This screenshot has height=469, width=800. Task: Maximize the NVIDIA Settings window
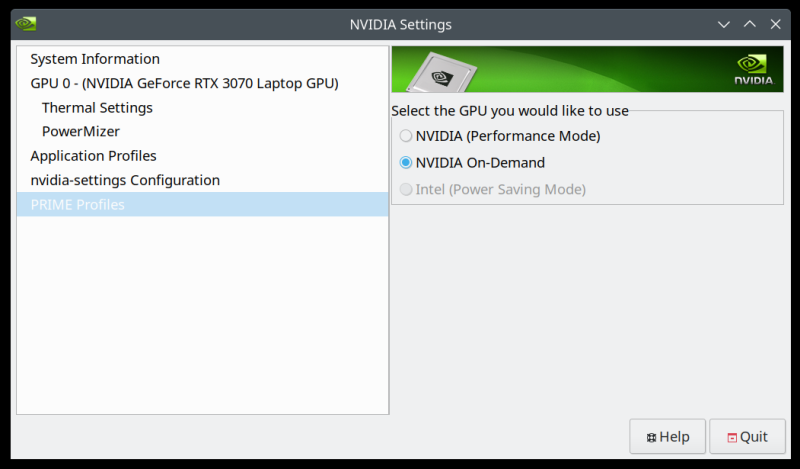click(749, 24)
